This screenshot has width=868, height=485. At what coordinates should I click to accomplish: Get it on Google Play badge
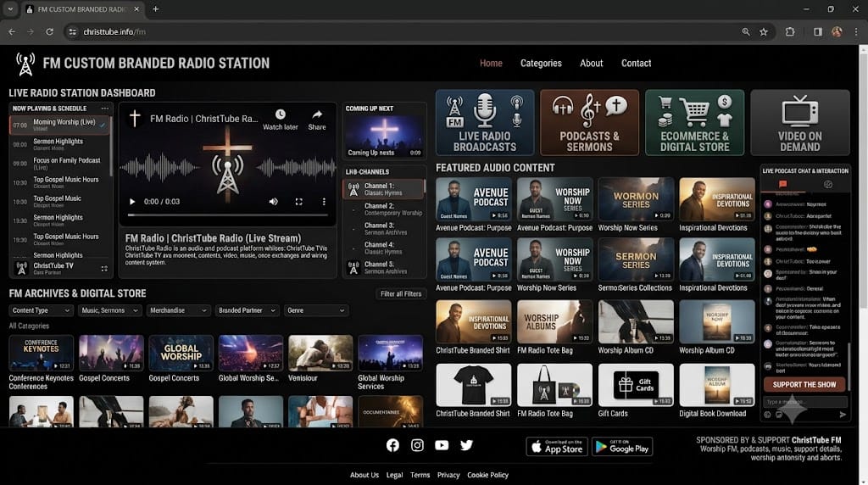622,447
